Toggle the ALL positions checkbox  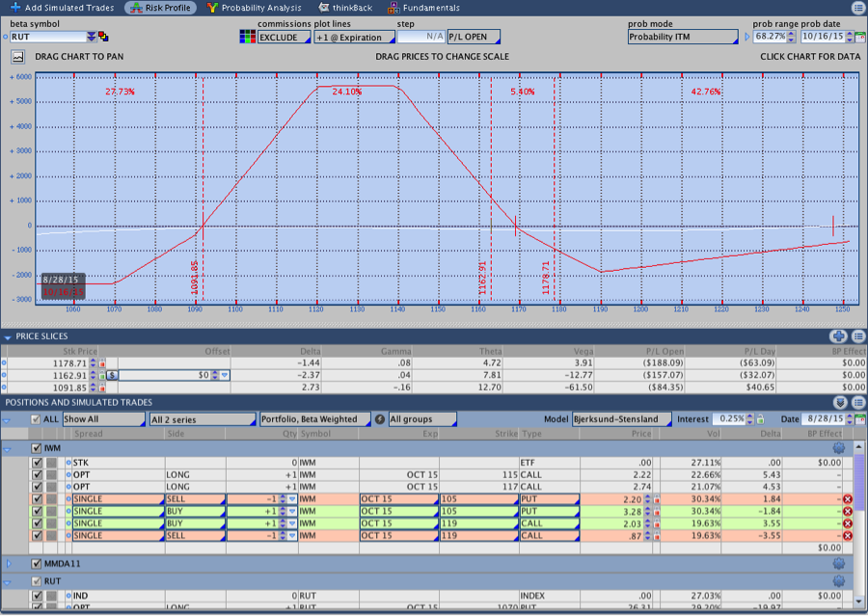pos(36,419)
